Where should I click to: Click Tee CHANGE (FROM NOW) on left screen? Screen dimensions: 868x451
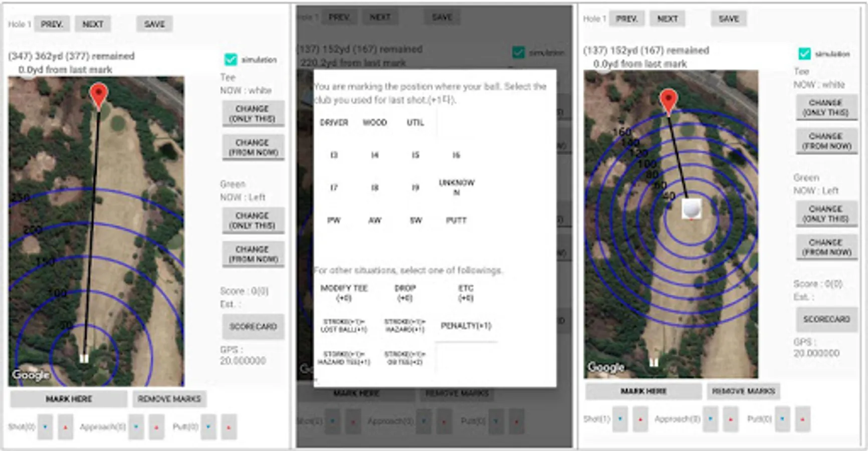(253, 147)
